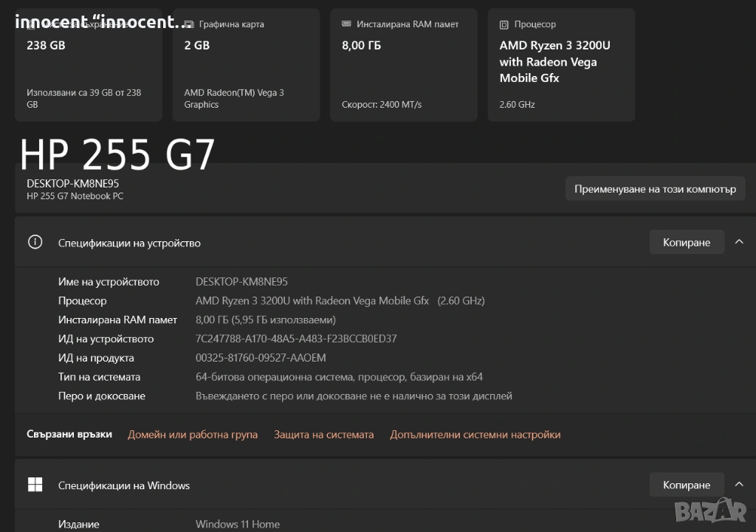Click the processor chip icon
Viewport: 756px width, 532px height.
[504, 24]
